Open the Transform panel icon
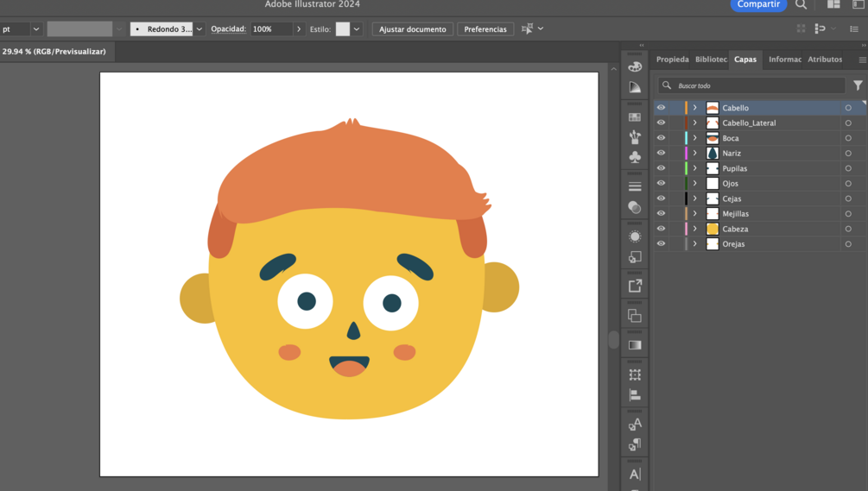The height and width of the screenshot is (491, 868). (x=635, y=375)
